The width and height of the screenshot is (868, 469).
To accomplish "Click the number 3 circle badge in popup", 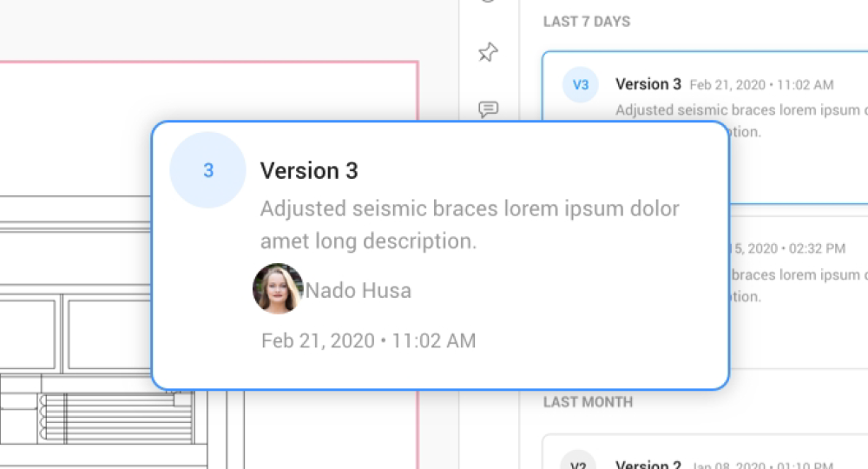I will pos(207,170).
